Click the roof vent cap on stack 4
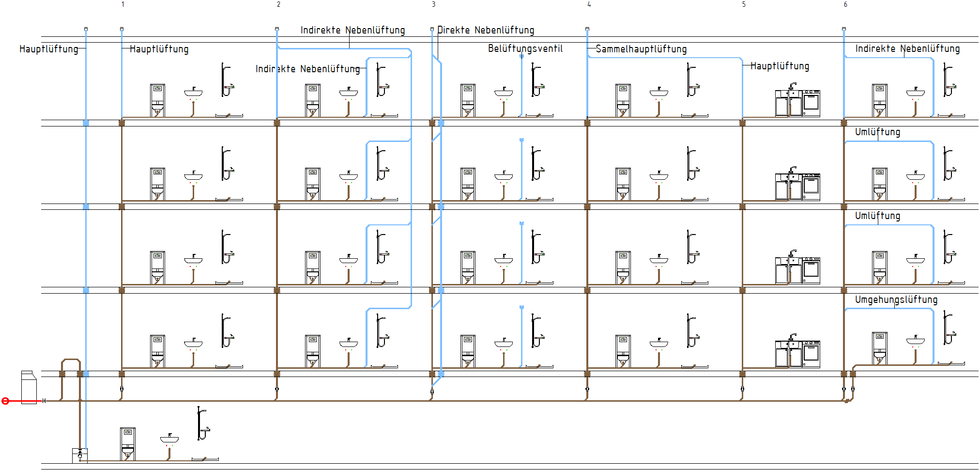This screenshot has width=980, height=471. tap(587, 29)
